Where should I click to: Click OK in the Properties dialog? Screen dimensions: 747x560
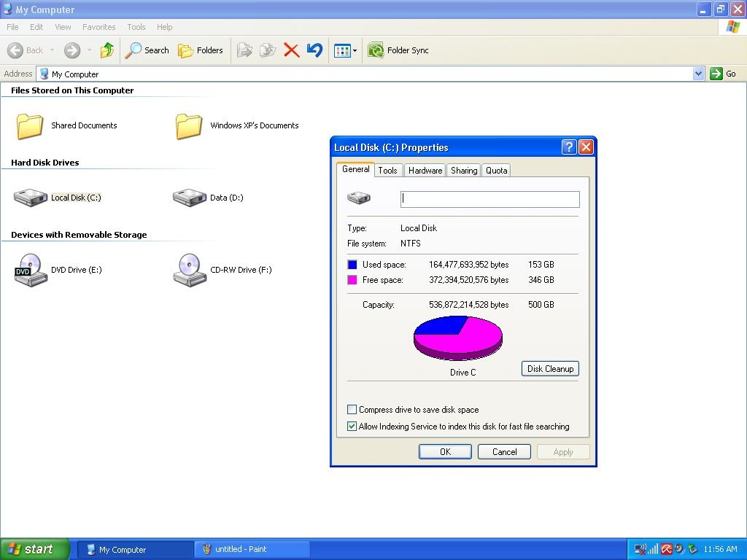pos(446,452)
